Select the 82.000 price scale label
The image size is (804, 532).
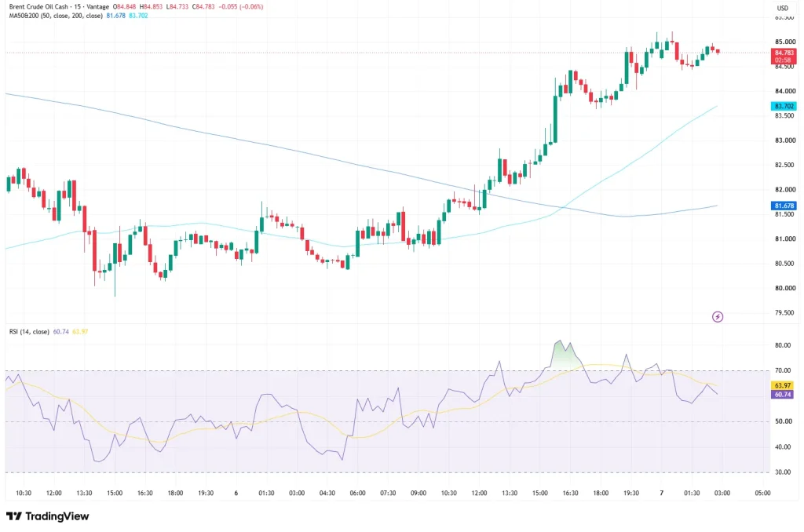[784, 189]
